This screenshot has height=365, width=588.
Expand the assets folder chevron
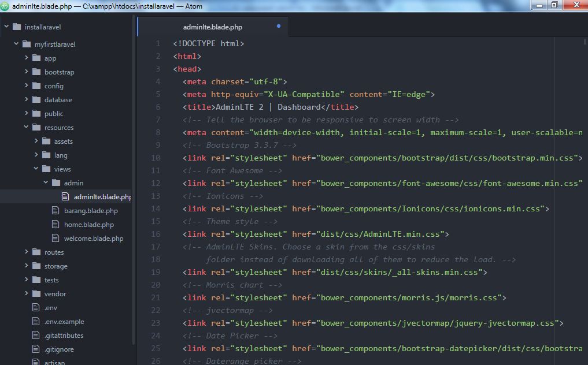(36, 141)
